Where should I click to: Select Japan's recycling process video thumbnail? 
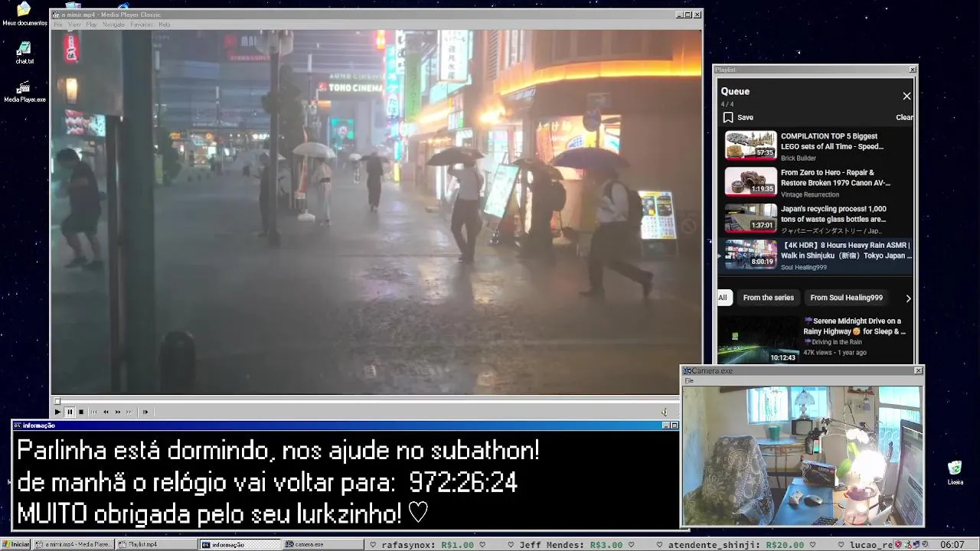751,218
